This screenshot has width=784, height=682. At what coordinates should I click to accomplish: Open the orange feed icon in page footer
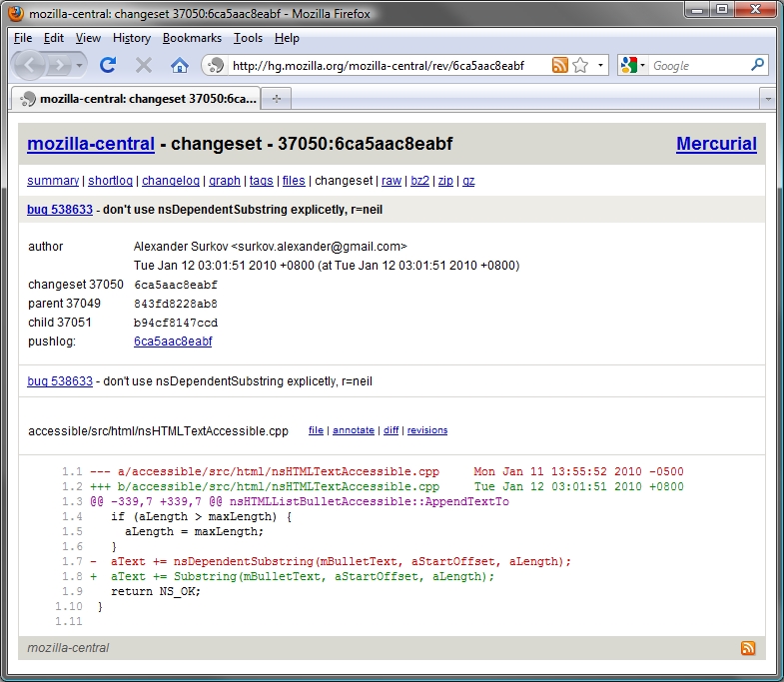[x=748, y=648]
